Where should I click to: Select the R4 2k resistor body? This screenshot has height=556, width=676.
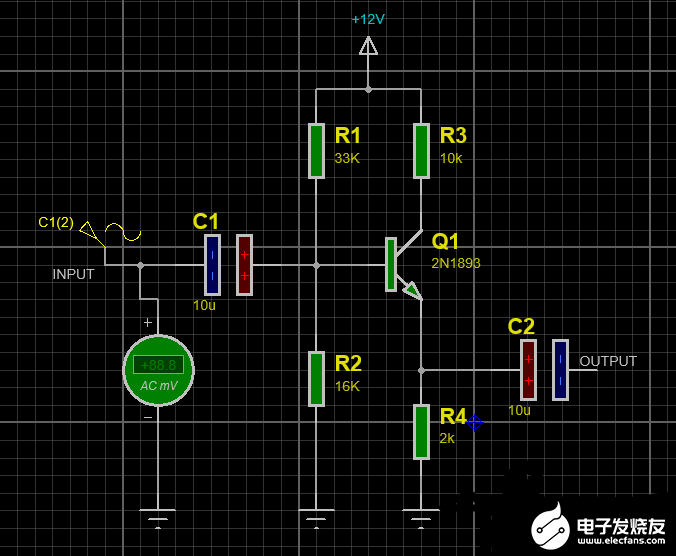tap(421, 432)
